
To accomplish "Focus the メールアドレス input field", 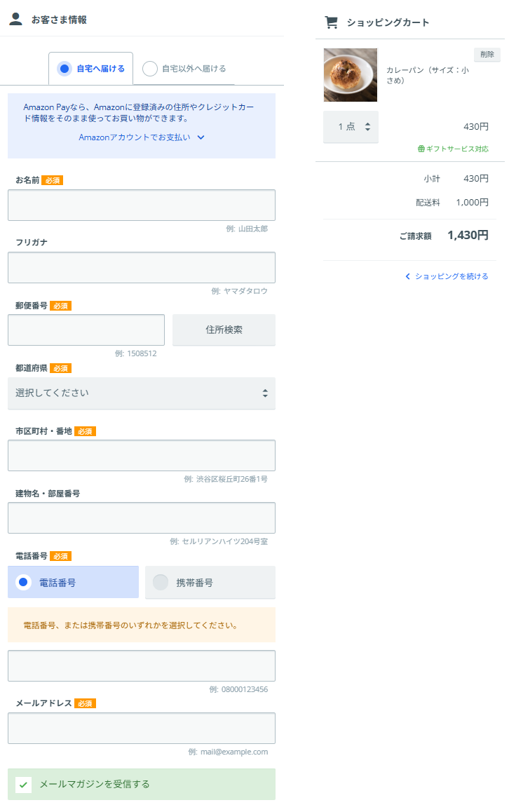I will (142, 728).
